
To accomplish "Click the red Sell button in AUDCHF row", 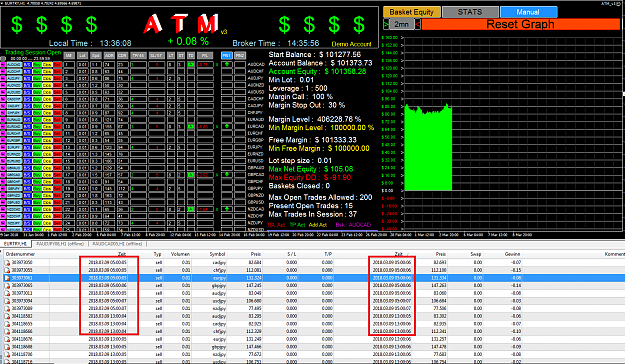I will click(x=57, y=71).
